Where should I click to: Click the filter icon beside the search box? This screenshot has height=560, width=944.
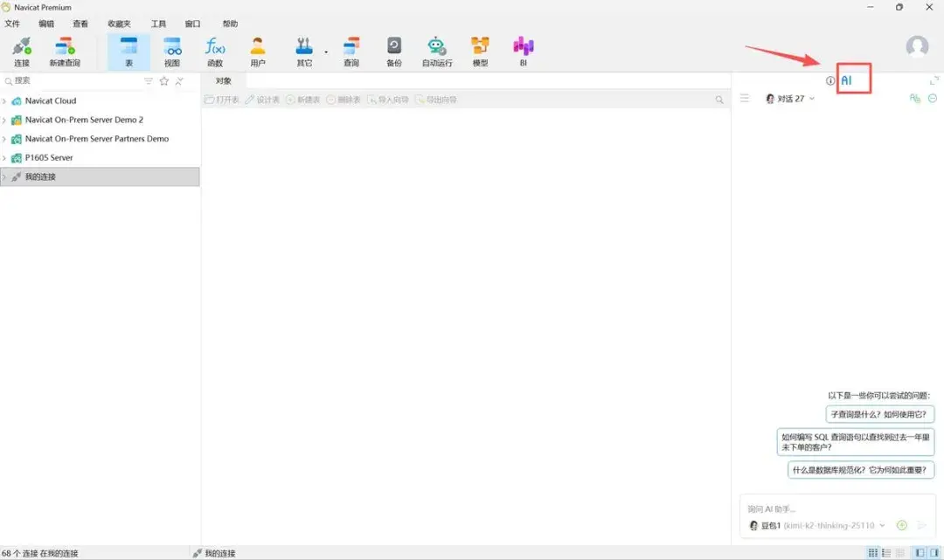(x=148, y=80)
